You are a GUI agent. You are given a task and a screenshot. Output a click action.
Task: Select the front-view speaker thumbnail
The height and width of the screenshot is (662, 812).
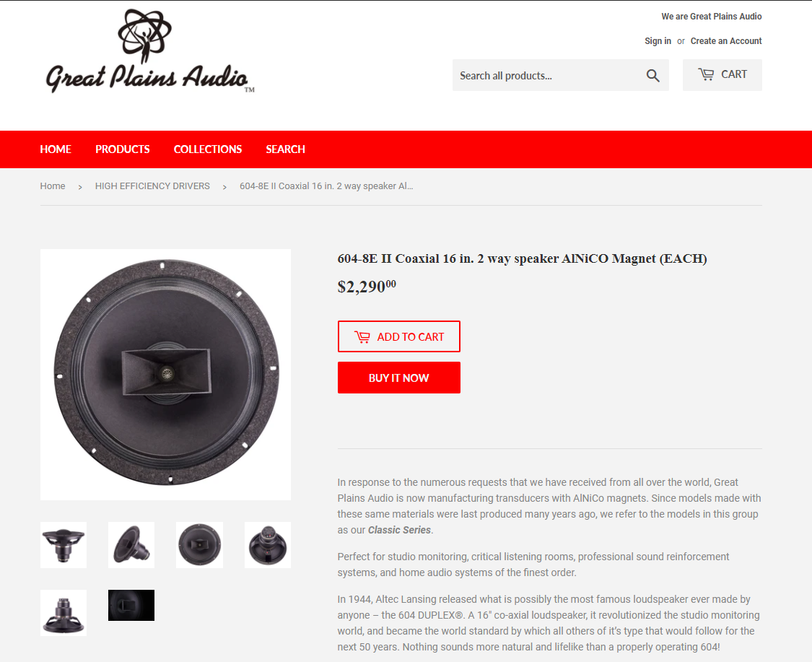pyautogui.click(x=199, y=545)
